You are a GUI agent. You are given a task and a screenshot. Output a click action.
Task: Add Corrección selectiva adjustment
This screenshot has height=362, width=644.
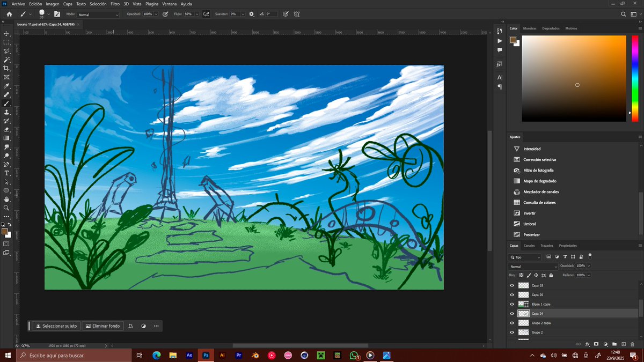click(x=540, y=159)
